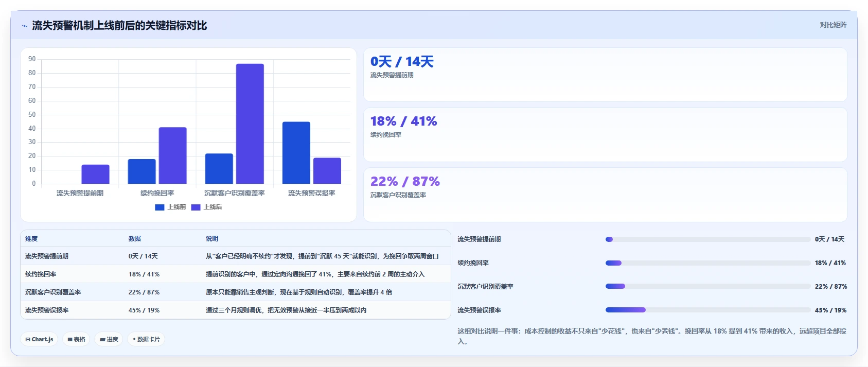Click the 上线前 bar for 流失预警误报率

tap(296, 153)
